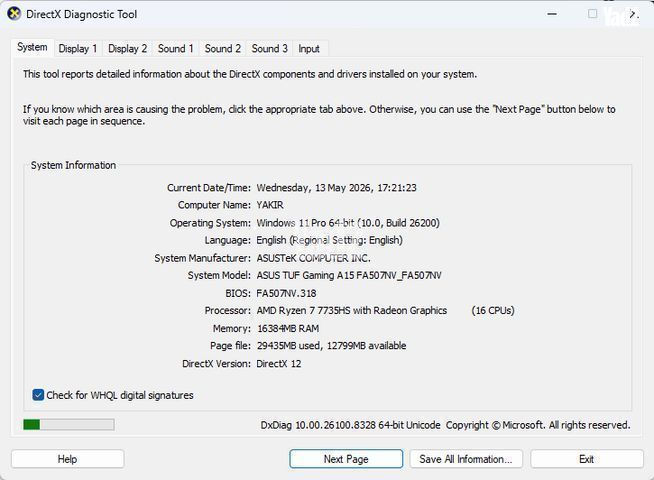The height and width of the screenshot is (480, 654).
Task: Select the Sound 1 tab
Action: coord(175,49)
